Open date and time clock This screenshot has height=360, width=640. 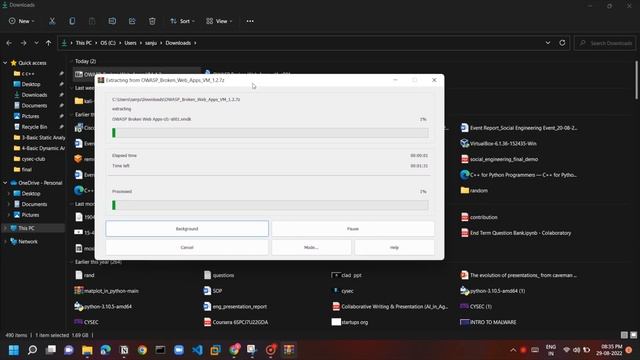tap(609, 350)
